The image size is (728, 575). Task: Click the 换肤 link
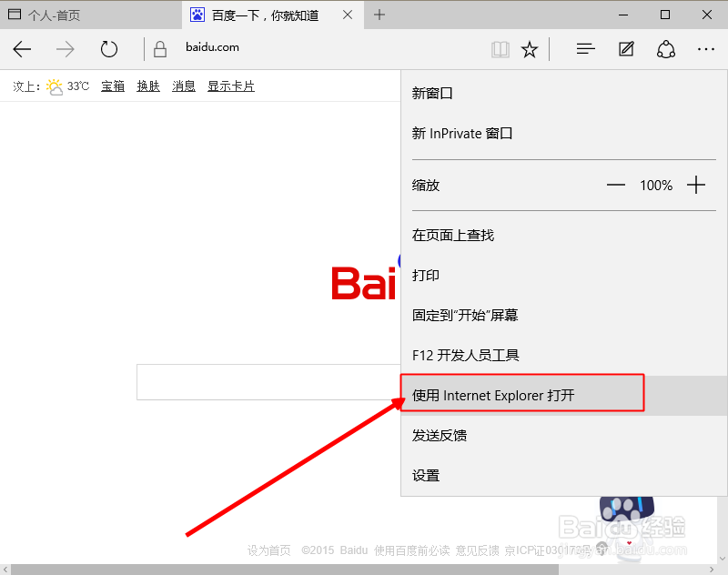(148, 86)
